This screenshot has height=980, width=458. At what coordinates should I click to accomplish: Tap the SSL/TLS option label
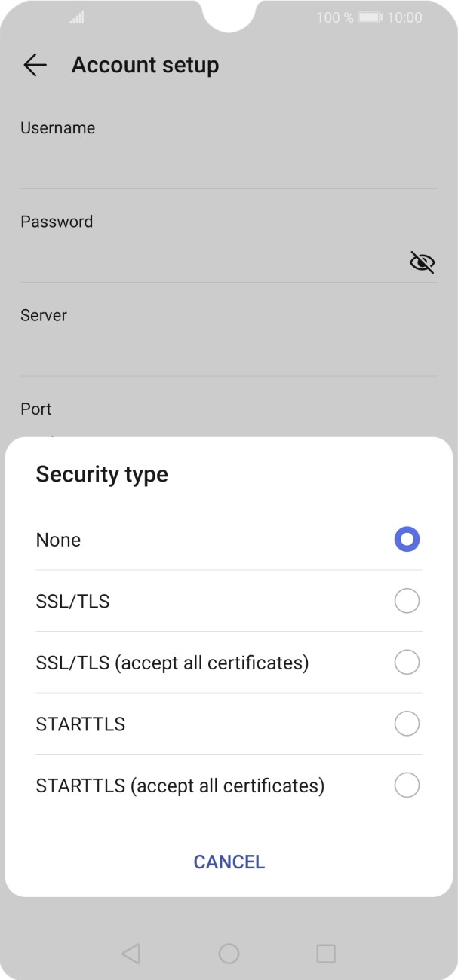click(x=72, y=602)
